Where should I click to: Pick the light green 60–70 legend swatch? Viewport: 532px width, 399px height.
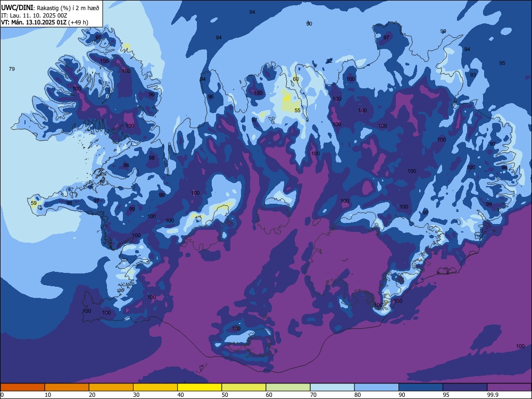(288, 387)
